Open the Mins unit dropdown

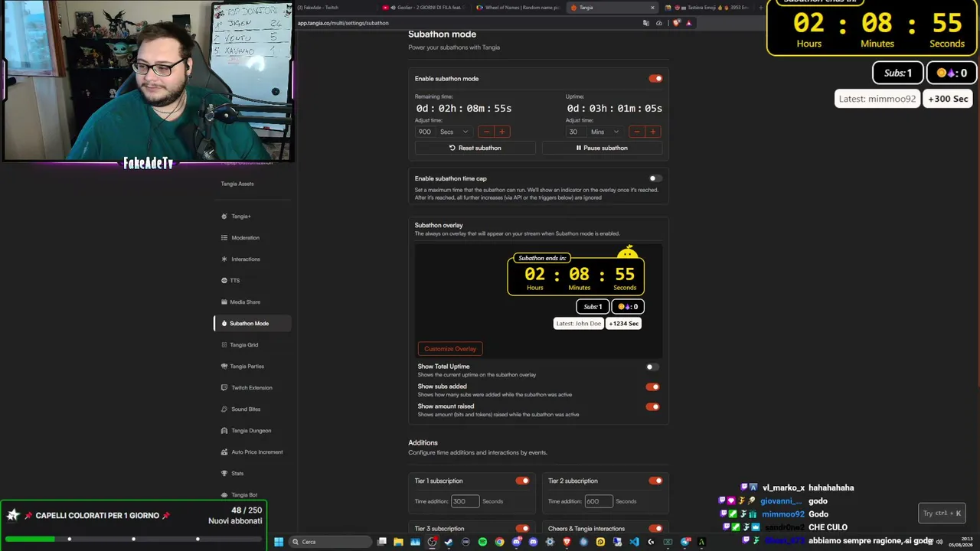(605, 132)
